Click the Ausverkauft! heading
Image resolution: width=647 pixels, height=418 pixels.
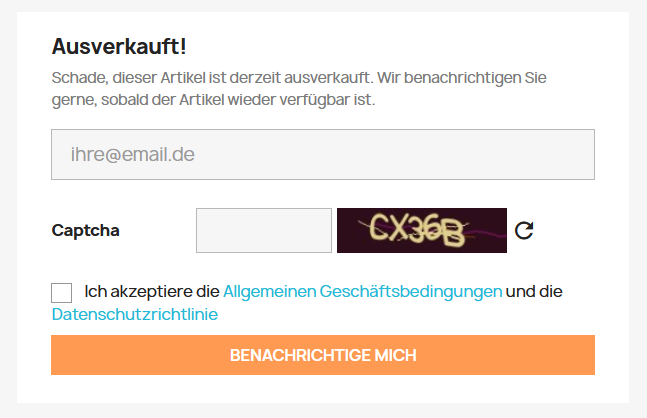pos(119,46)
